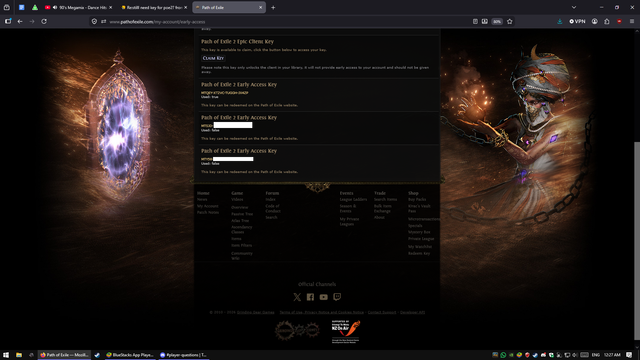Open the YouTube official channel icon

pyautogui.click(x=324, y=297)
